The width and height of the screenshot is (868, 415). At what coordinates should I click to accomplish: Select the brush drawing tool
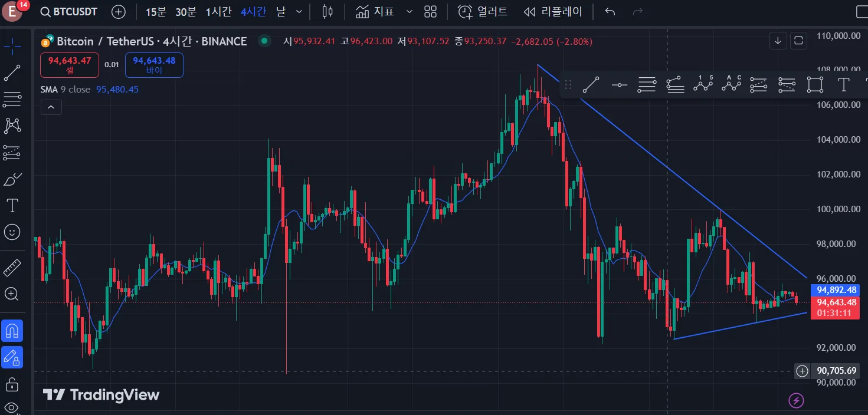tap(12, 179)
